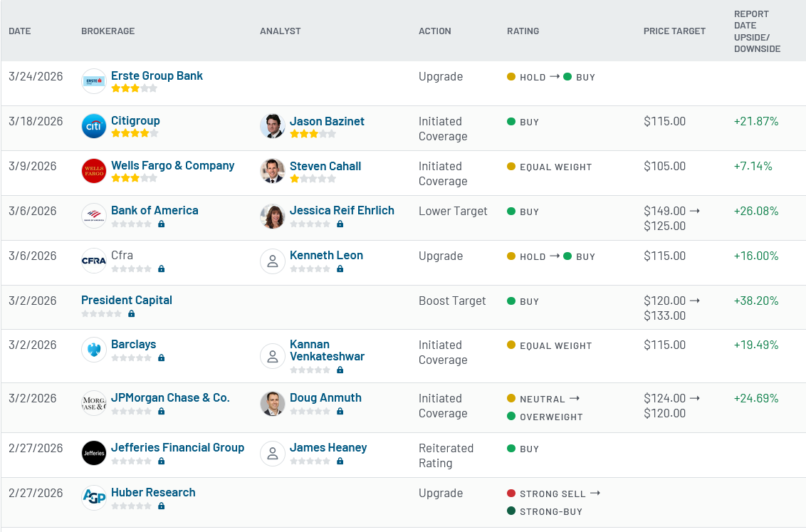Click the Jefferies logo icon
Image resolution: width=806 pixels, height=532 pixels.
[x=94, y=453]
